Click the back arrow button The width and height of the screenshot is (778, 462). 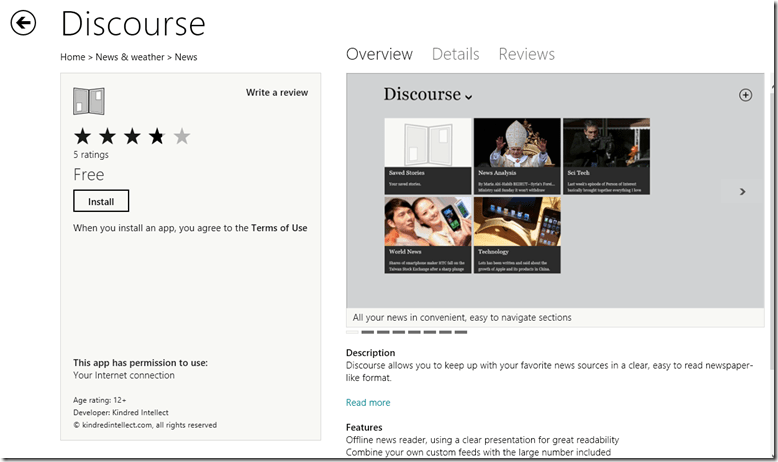click(x=23, y=23)
